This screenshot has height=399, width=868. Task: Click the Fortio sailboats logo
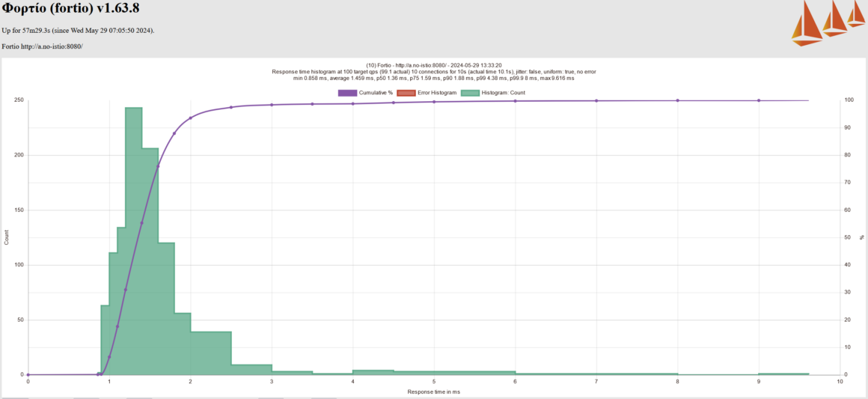827,22
